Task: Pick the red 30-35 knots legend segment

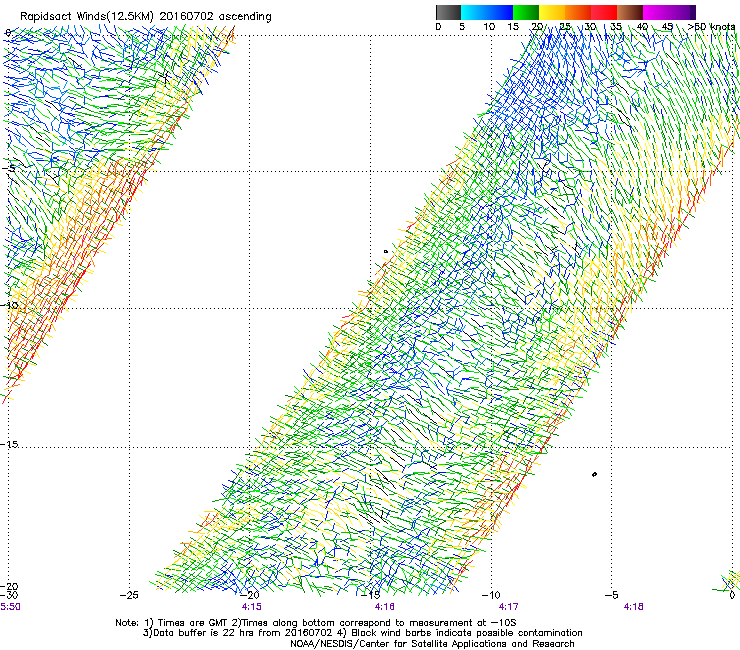Action: [x=604, y=12]
